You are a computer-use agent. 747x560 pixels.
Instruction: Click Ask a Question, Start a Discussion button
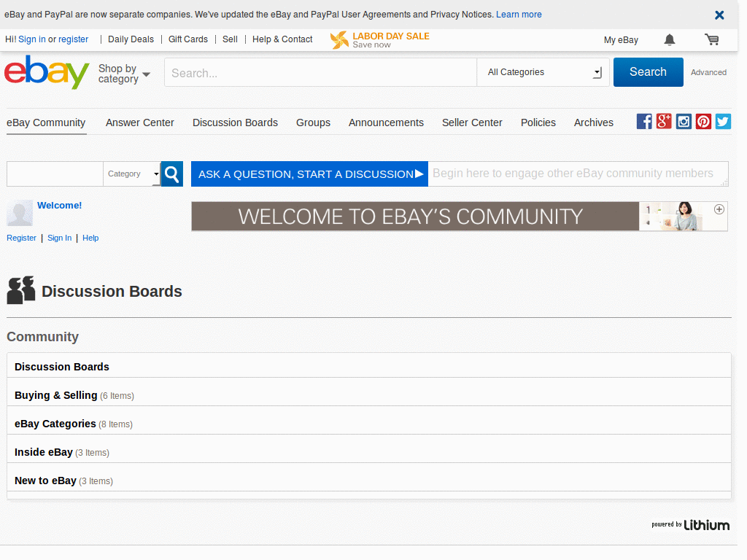[x=309, y=174]
